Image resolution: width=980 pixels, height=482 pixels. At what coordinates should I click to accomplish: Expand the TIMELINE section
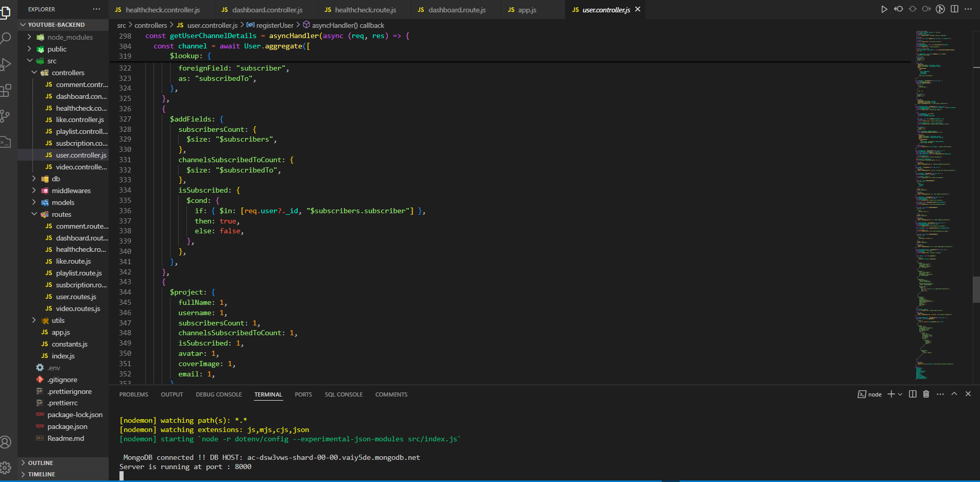pos(63,474)
